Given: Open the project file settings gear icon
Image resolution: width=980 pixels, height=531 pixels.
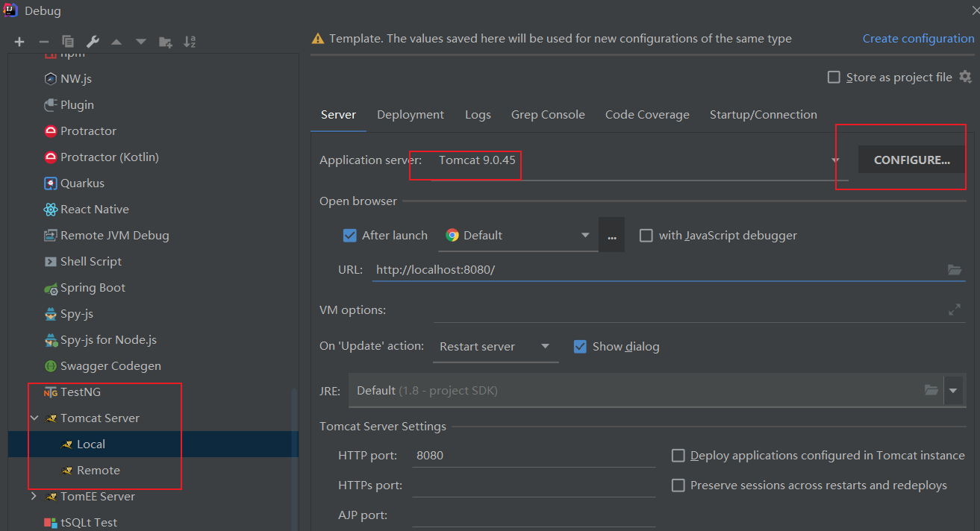Looking at the screenshot, I should (965, 77).
